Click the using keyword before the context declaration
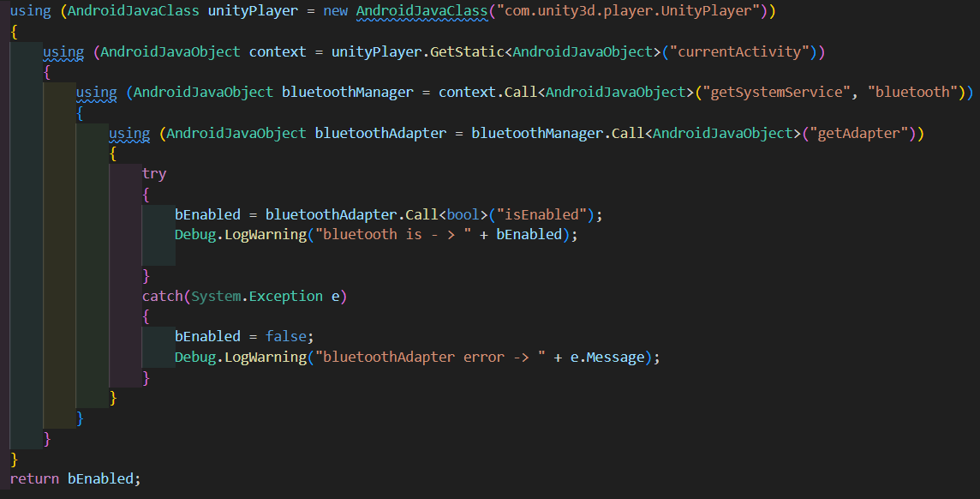Viewport: 980px width, 499px height. point(63,52)
